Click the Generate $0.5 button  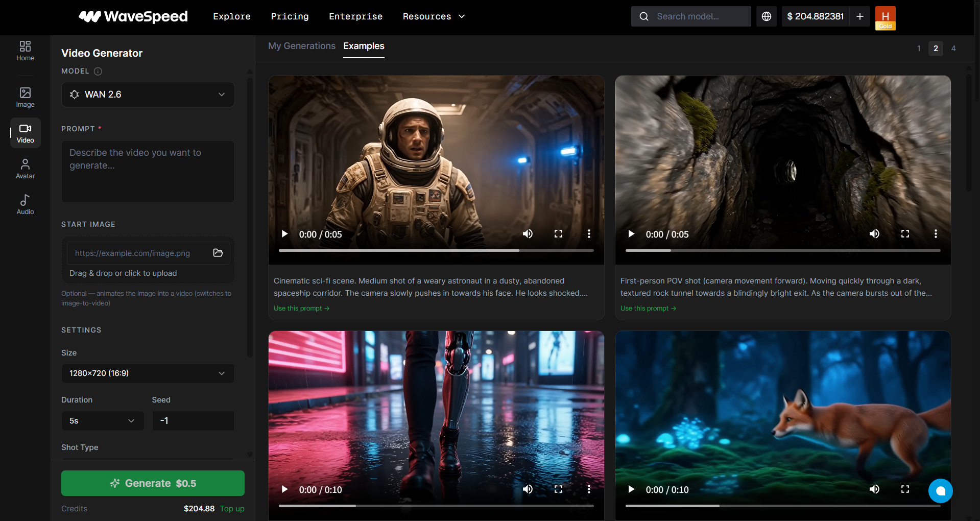pos(153,483)
